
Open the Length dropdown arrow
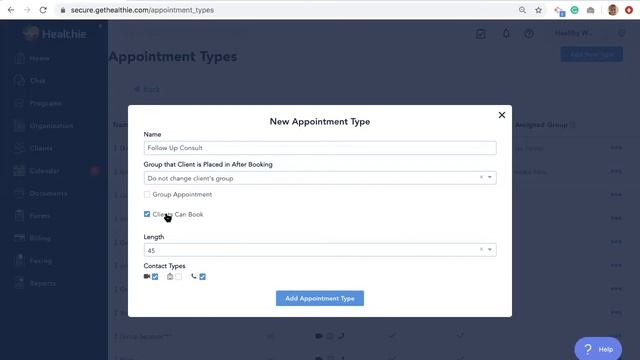490,250
